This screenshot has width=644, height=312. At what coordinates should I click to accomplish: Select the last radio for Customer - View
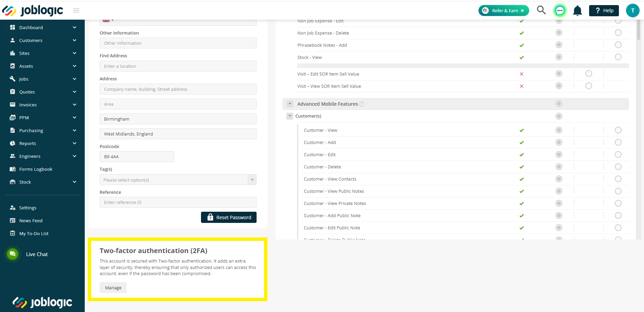[x=618, y=130]
